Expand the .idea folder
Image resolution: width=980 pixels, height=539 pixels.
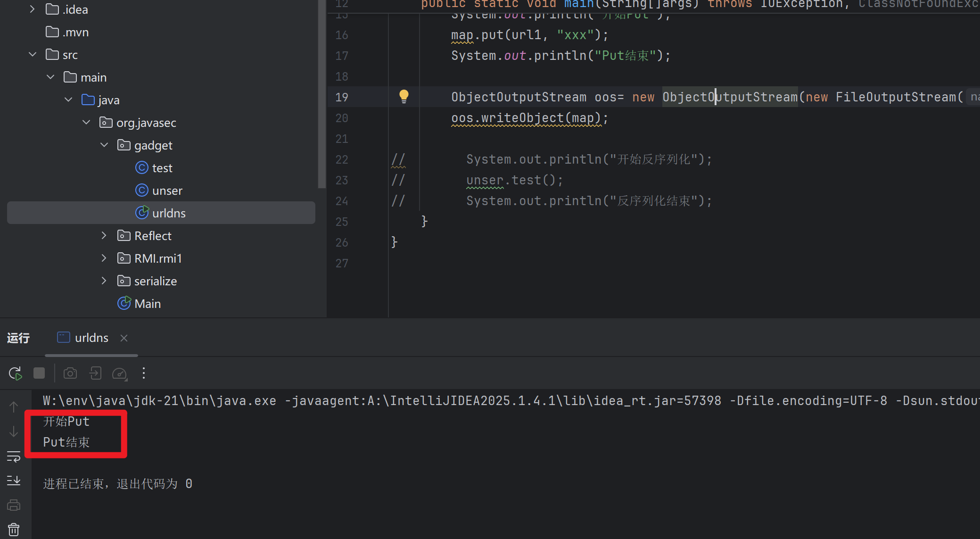click(32, 9)
